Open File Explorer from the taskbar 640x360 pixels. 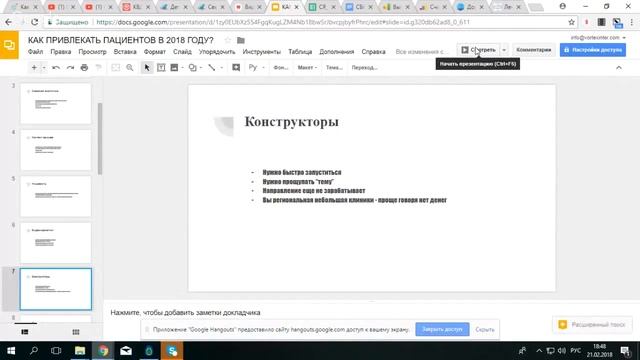click(x=80, y=351)
